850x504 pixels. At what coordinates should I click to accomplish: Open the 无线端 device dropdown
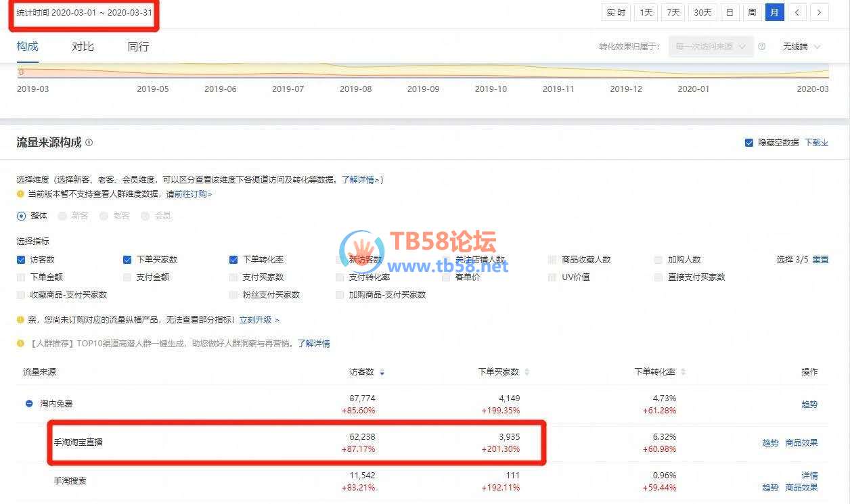click(801, 47)
